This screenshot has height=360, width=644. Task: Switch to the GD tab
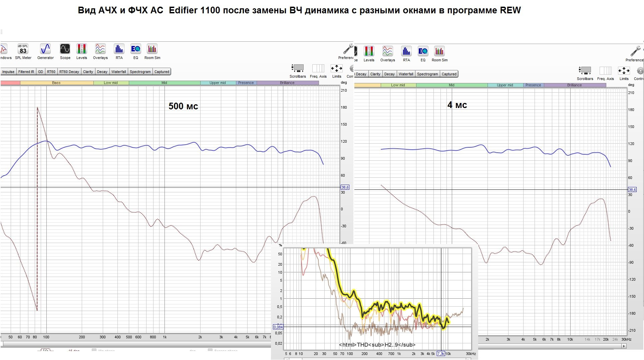point(40,72)
